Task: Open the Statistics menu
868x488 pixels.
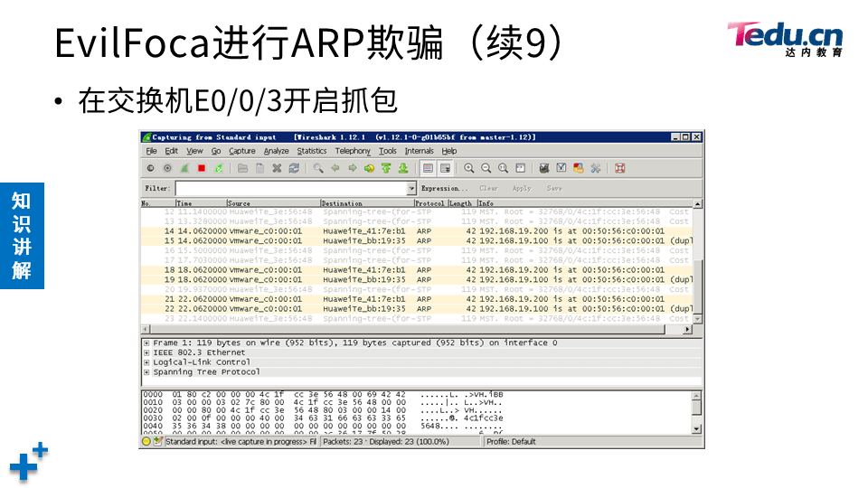Action: point(312,151)
